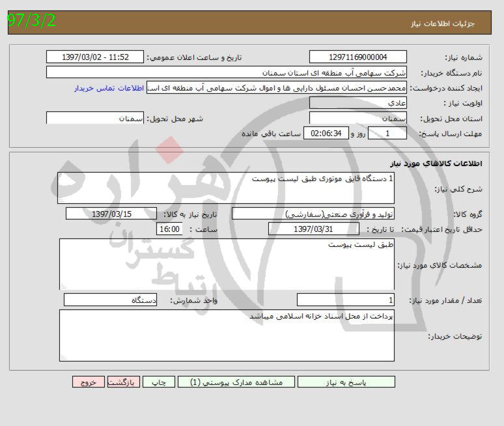Click the priority field عادی
Image resolution: width=504 pixels, height=426 pixels.
pyautogui.click(x=357, y=103)
